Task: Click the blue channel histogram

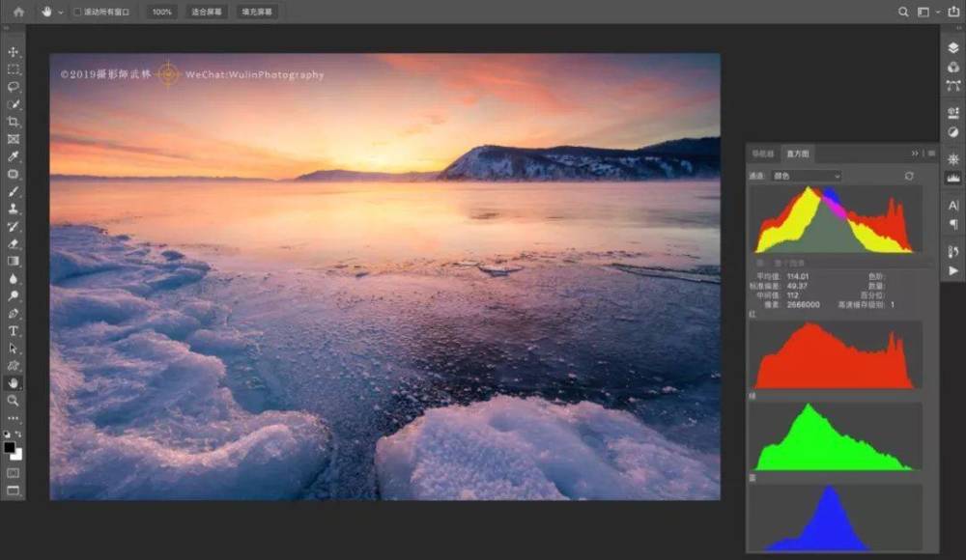Action: coord(835,518)
